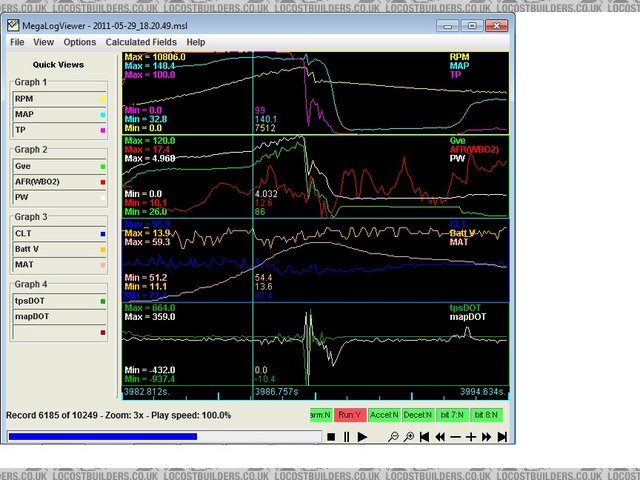Open the Options menu
The width and height of the screenshot is (640, 480).
click(x=80, y=43)
